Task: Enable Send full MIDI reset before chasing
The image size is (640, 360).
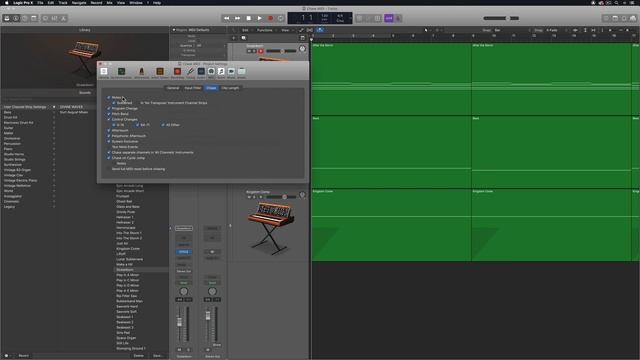Action: click(x=109, y=169)
